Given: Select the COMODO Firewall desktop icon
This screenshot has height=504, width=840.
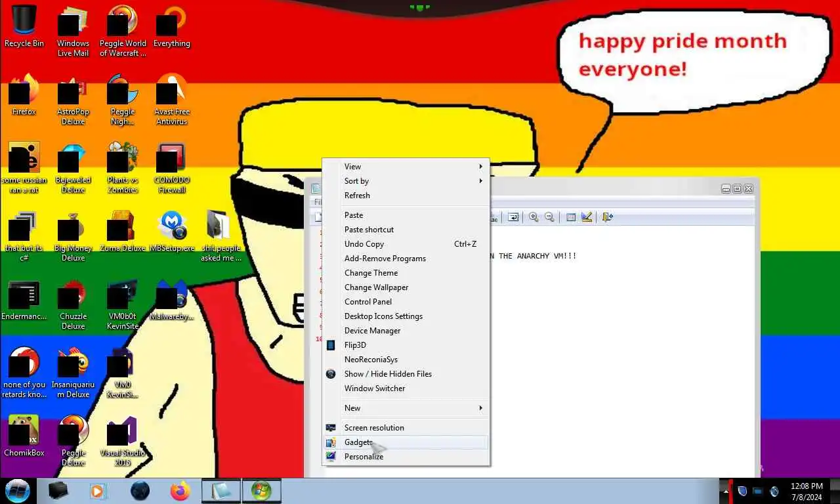Looking at the screenshot, I should [x=171, y=167].
